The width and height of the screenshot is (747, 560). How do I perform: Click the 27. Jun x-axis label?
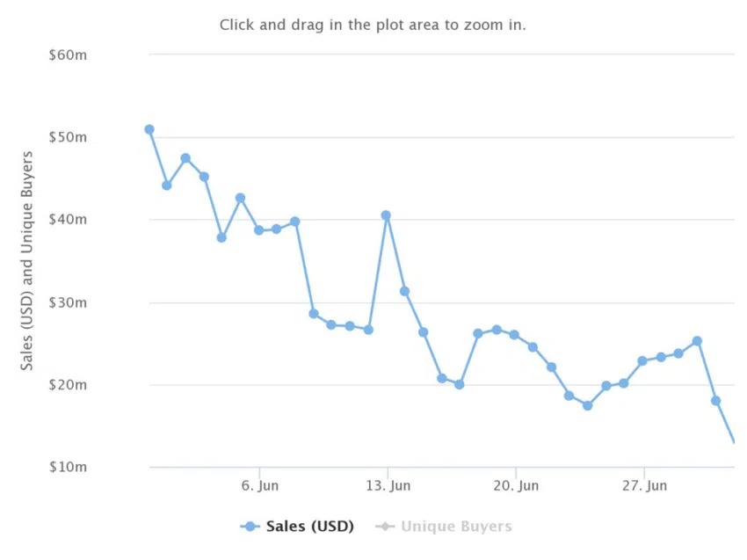click(x=644, y=485)
